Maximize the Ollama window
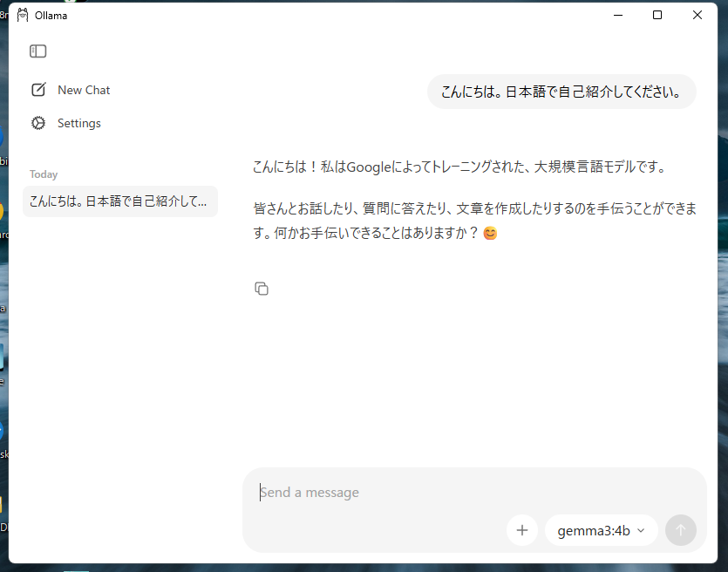728x572 pixels. (657, 15)
